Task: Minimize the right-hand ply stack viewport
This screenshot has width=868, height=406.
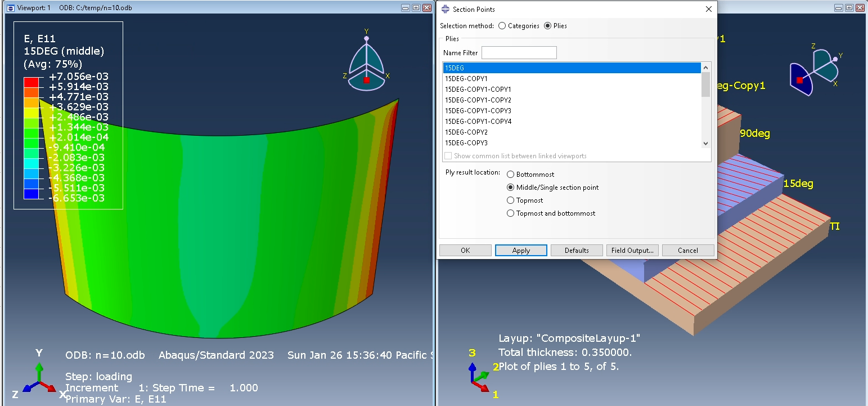Action: pos(838,7)
